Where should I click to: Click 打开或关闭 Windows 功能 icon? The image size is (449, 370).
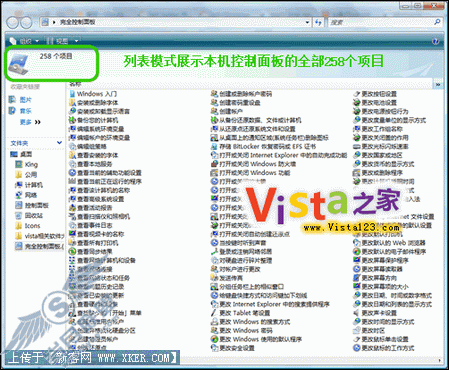pyautogui.click(x=214, y=173)
